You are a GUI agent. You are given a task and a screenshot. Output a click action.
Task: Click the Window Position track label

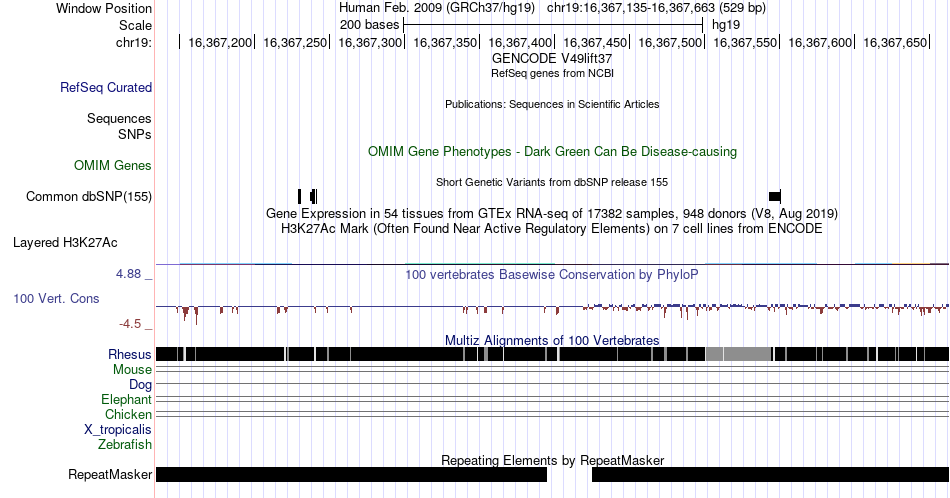[x=104, y=8]
